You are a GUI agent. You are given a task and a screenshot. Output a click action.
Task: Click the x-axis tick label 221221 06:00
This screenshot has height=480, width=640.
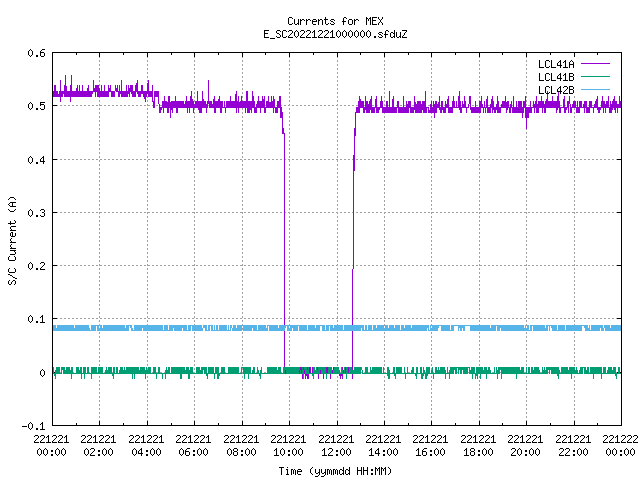193,445
